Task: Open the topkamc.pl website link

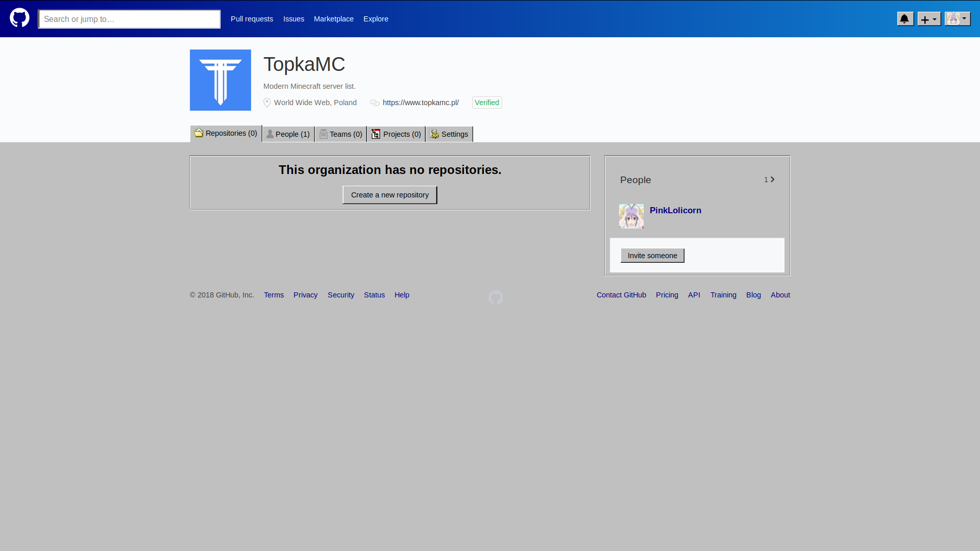Action: click(421, 103)
